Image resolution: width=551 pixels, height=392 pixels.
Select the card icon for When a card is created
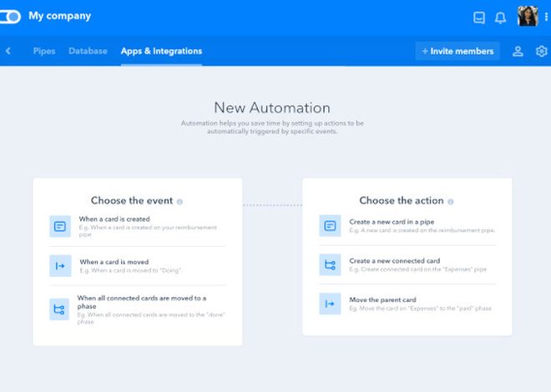point(60,226)
